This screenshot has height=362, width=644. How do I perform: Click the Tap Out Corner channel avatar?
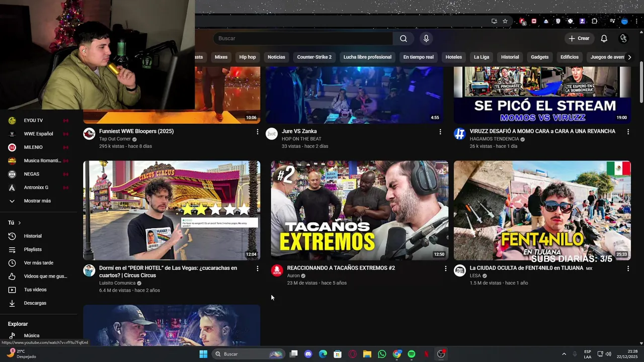point(89,134)
